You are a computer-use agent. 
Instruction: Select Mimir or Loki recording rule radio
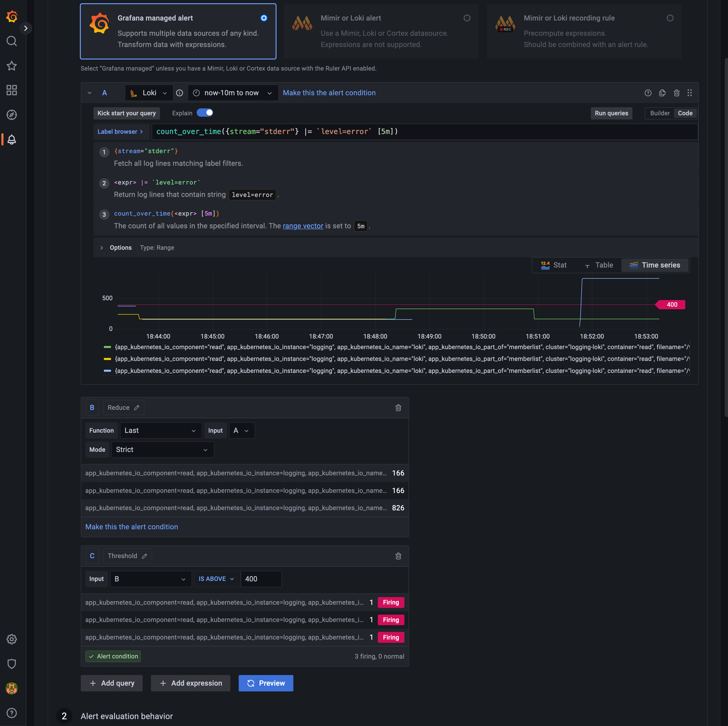click(x=670, y=18)
